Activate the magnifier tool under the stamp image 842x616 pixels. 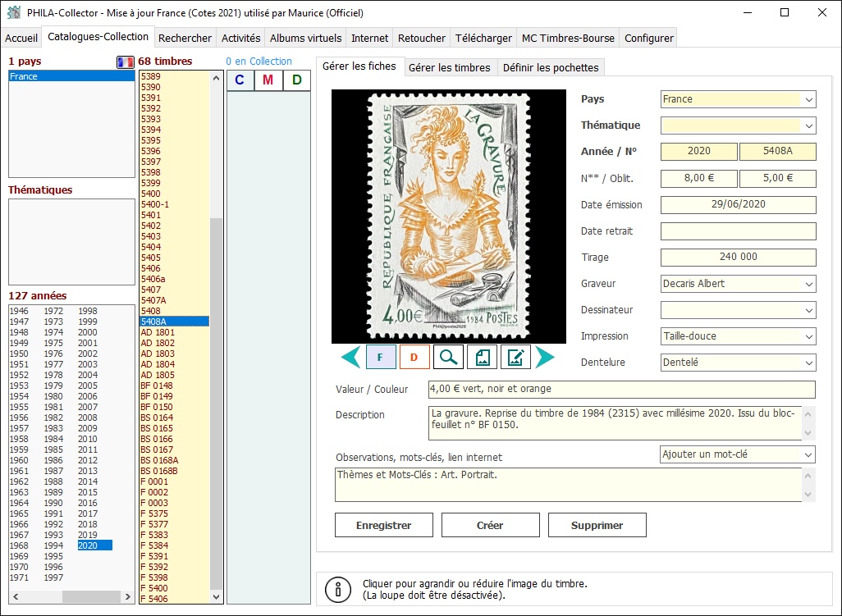[x=448, y=358]
